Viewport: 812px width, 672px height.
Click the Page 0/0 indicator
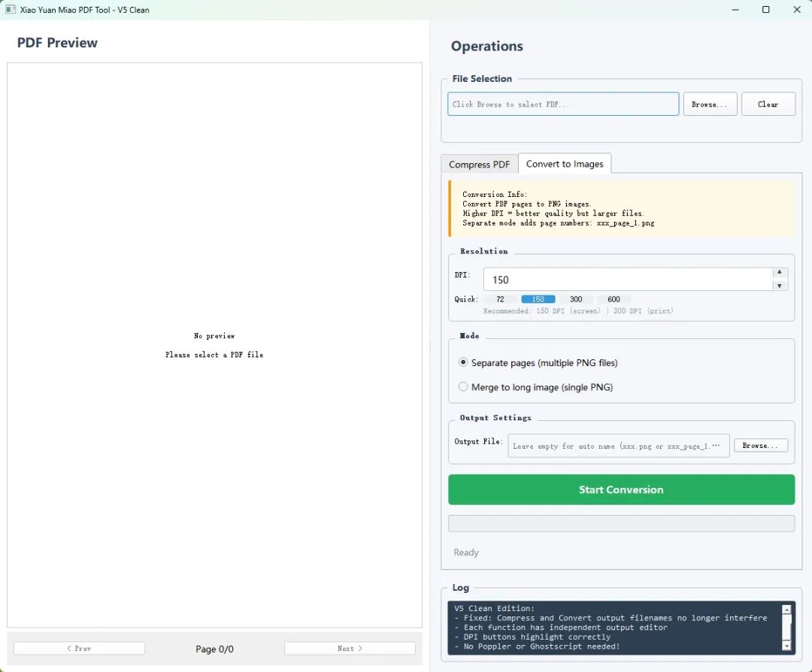(x=214, y=649)
